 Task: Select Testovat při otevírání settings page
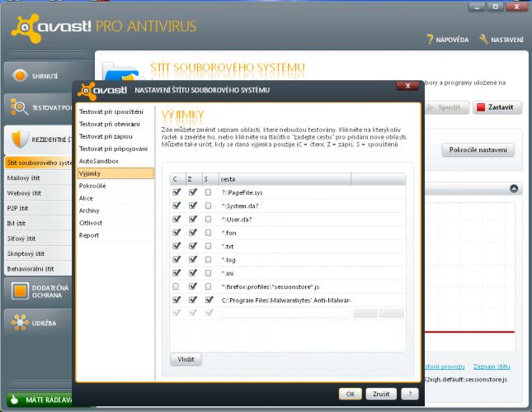click(x=115, y=124)
